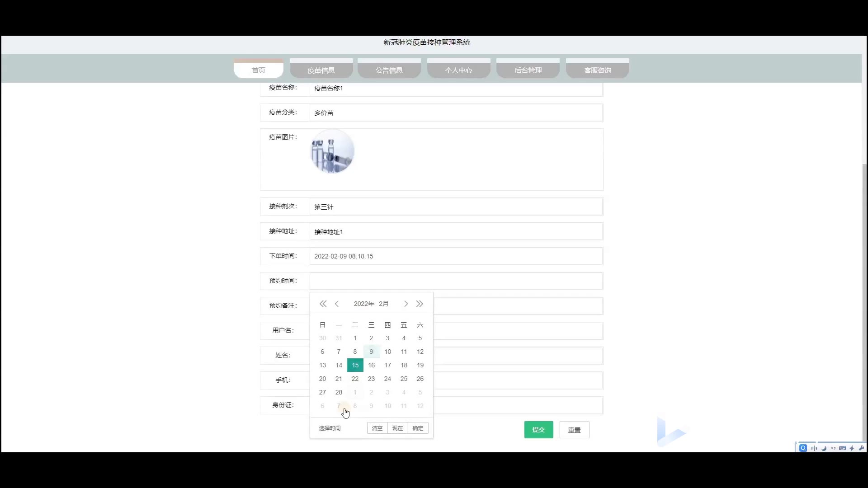Switch IME Chinese/English mode indicator
The width and height of the screenshot is (868, 488).
pyautogui.click(x=814, y=448)
